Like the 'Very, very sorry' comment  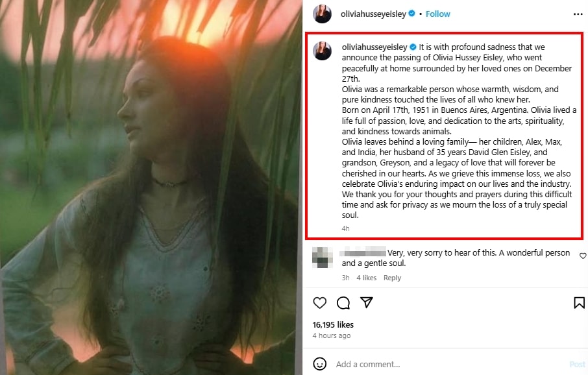(x=582, y=256)
